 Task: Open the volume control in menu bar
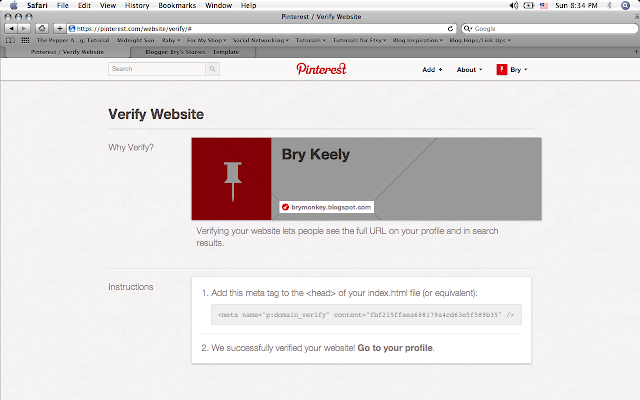point(513,5)
